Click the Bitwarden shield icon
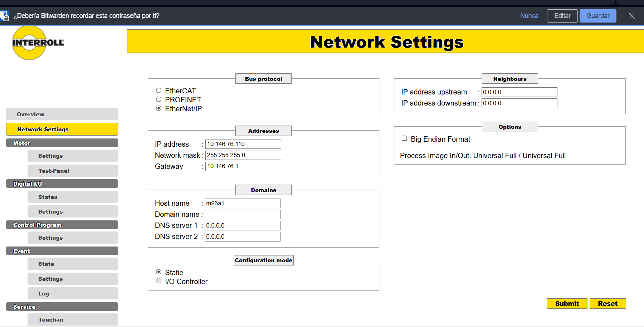 pyautogui.click(x=4, y=16)
